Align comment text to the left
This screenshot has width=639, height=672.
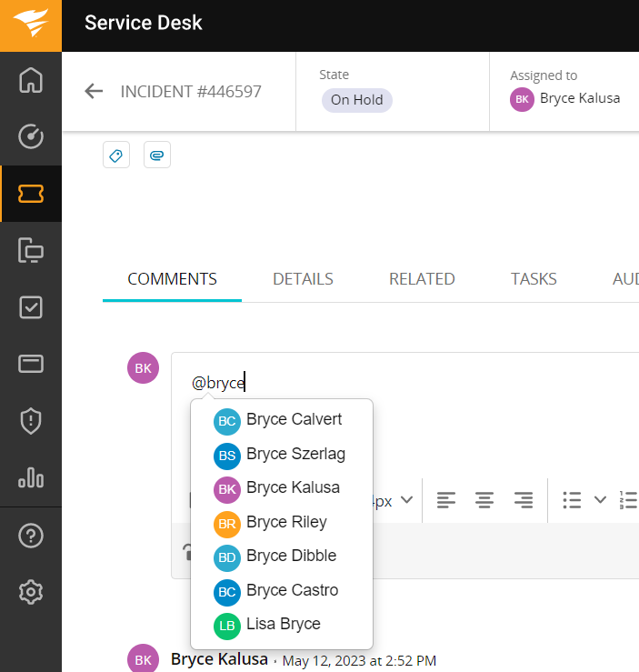pyautogui.click(x=445, y=500)
